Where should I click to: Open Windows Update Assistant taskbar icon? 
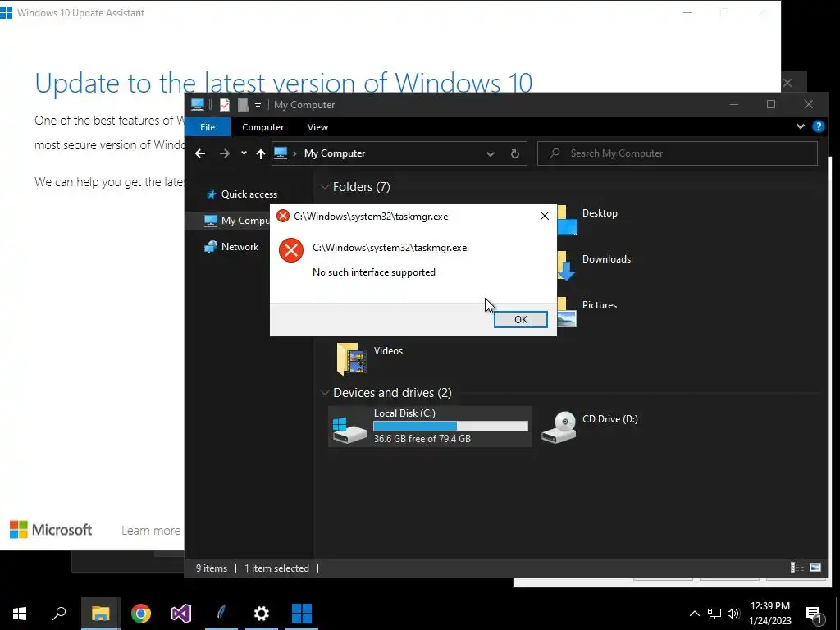302,614
